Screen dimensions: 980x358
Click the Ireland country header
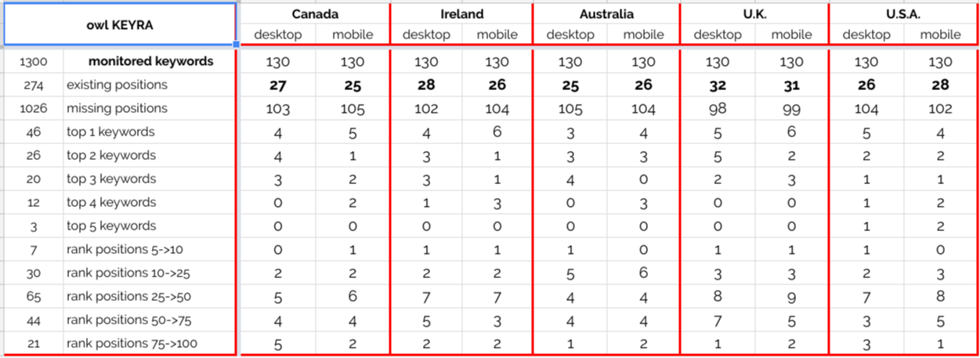pyautogui.click(x=461, y=14)
